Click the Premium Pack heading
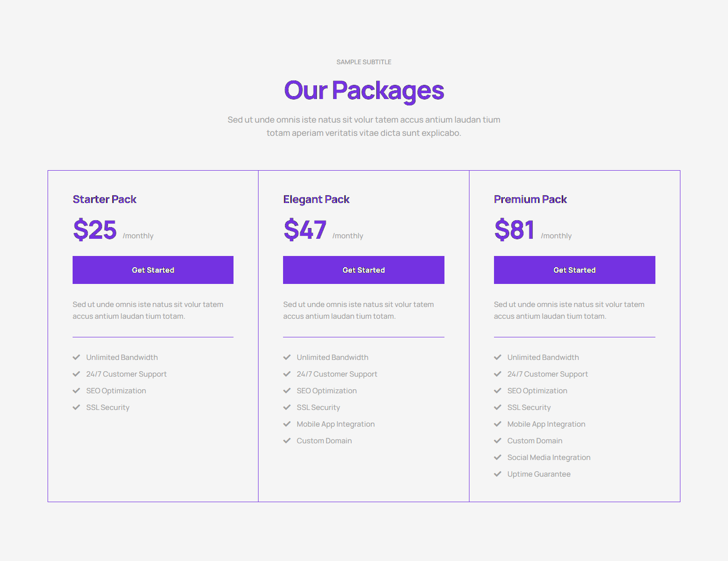Viewport: 728px width, 561px height. point(530,199)
